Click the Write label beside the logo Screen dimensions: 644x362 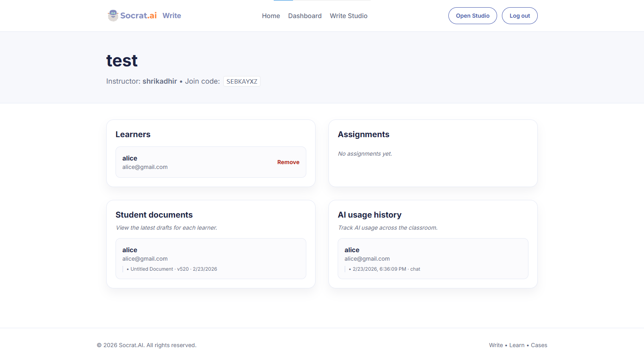(172, 16)
